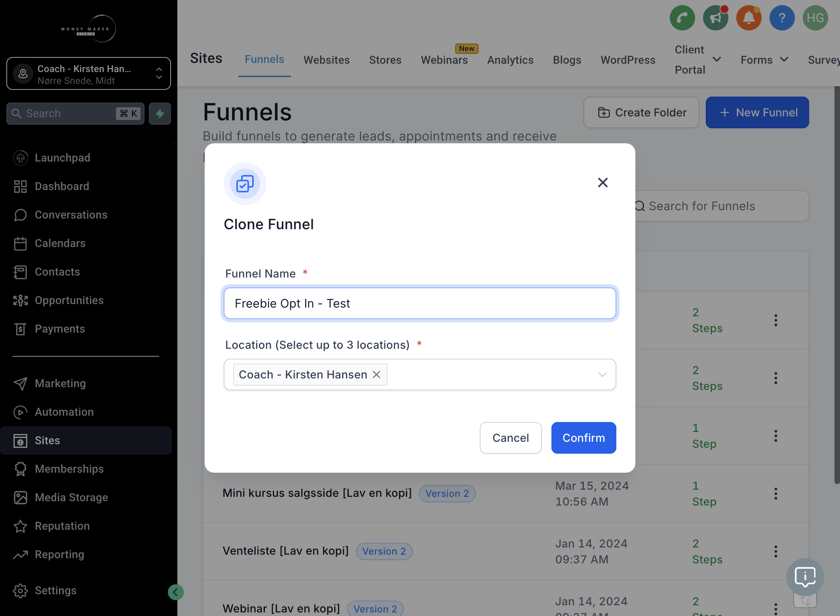
Task: Click the green lightning quick actions icon
Action: [x=160, y=114]
